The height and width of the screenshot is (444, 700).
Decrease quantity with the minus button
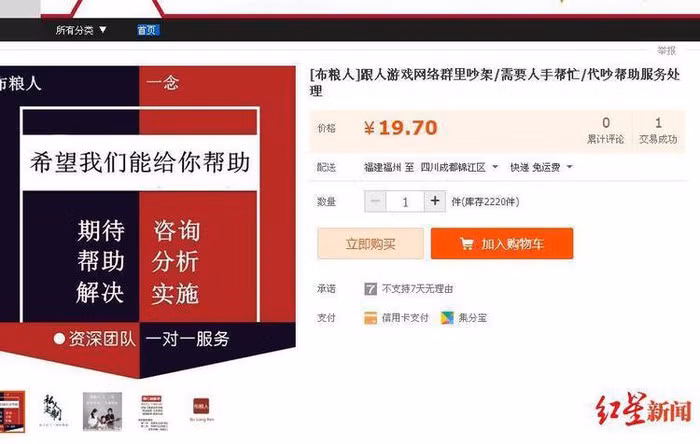tap(375, 201)
